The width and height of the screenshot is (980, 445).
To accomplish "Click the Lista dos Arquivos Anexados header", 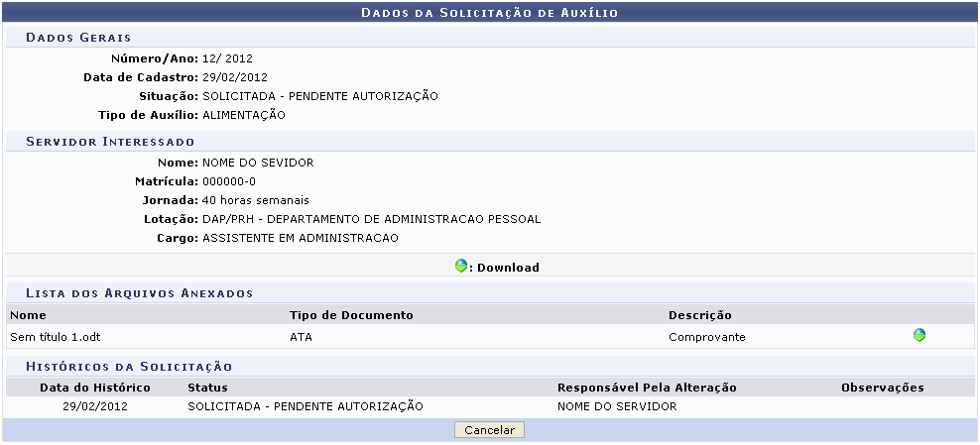I will pyautogui.click(x=139, y=293).
